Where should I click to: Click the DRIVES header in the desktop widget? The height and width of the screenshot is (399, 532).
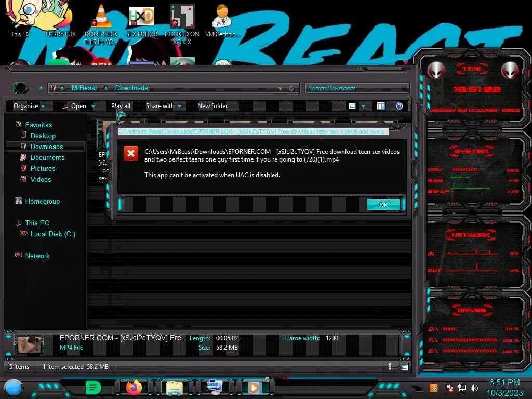(472, 310)
